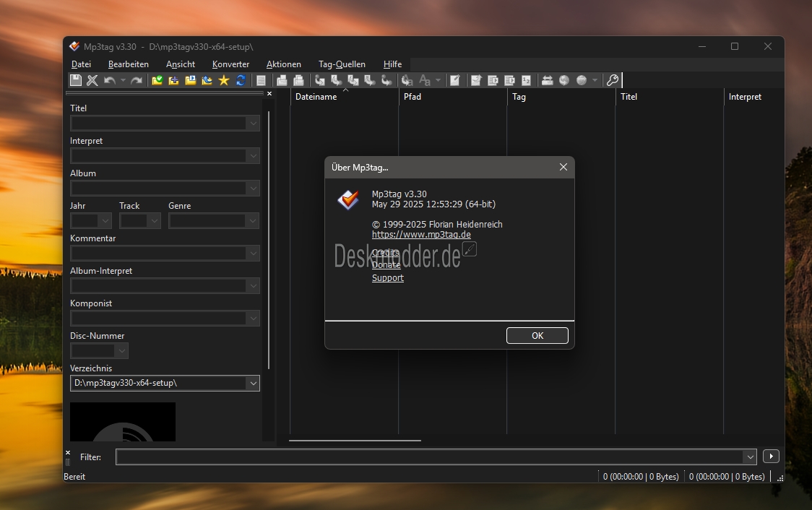Click the Select all files list icon
Screen dimensions: 812x510
coord(261,80)
